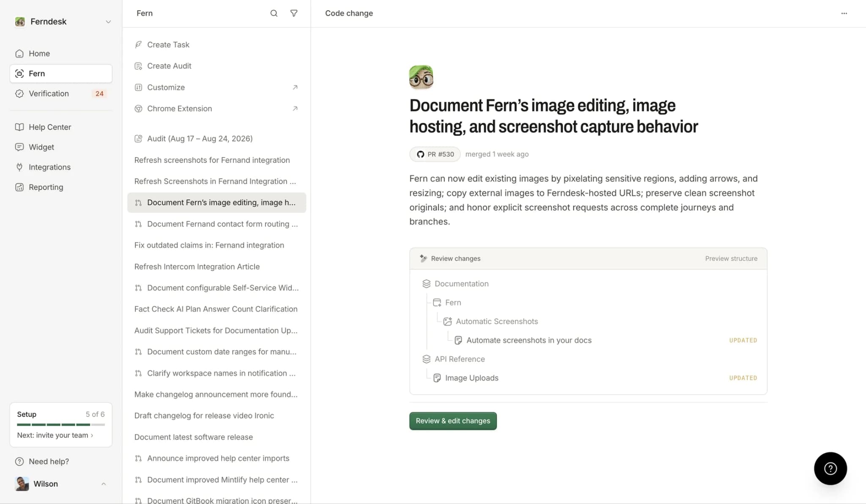Open 'Fix outdated claims in: Fernand integration'
This screenshot has height=504, width=866.
click(216, 245)
